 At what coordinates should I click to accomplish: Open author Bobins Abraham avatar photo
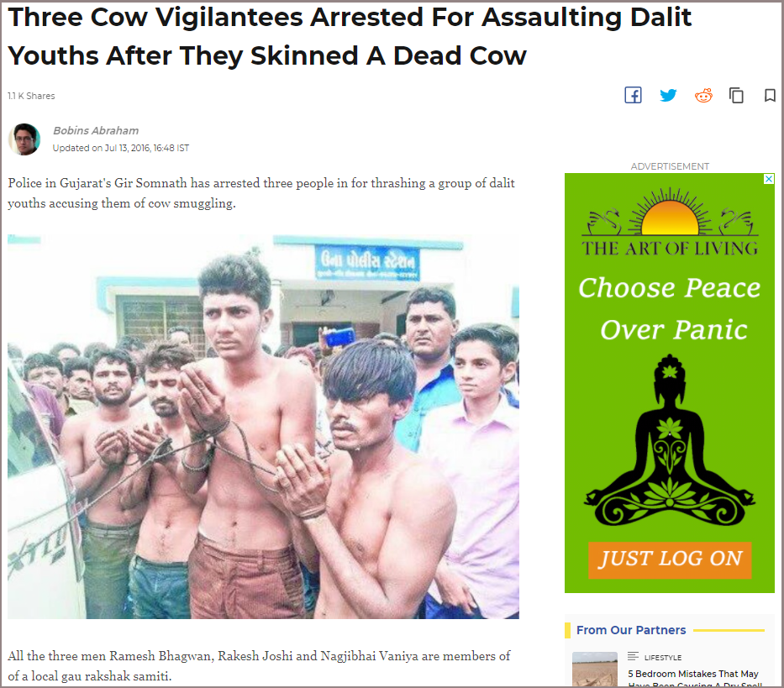(x=24, y=139)
